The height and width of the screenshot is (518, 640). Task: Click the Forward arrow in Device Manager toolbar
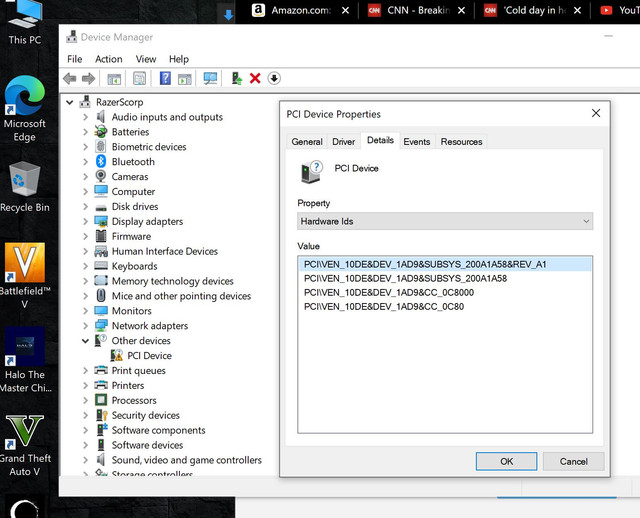pyautogui.click(x=89, y=78)
